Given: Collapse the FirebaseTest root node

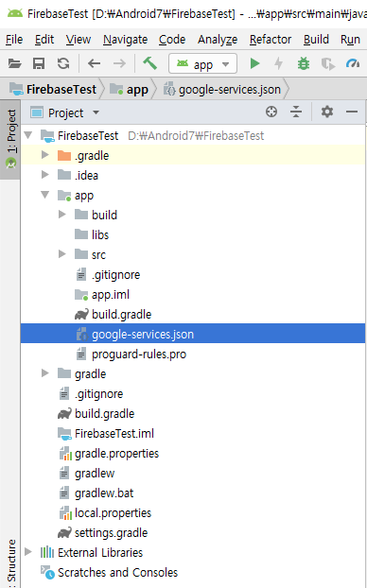Looking at the screenshot, I should tap(28, 135).
